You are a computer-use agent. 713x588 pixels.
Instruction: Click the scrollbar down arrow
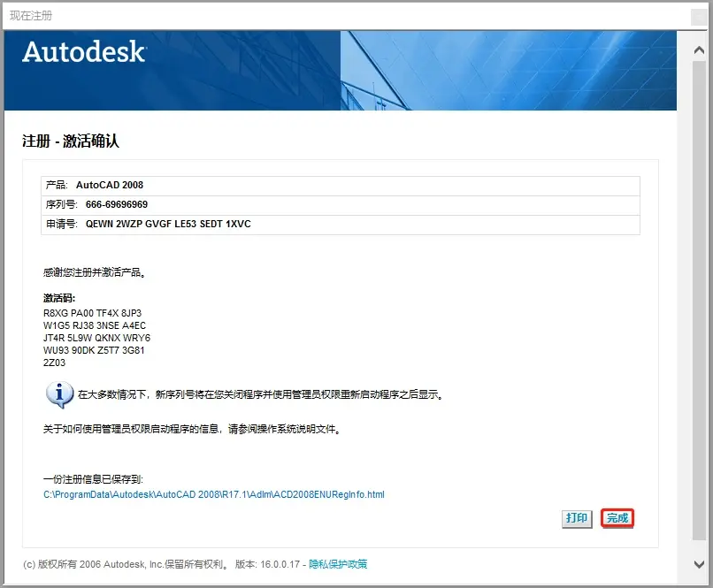(x=699, y=564)
